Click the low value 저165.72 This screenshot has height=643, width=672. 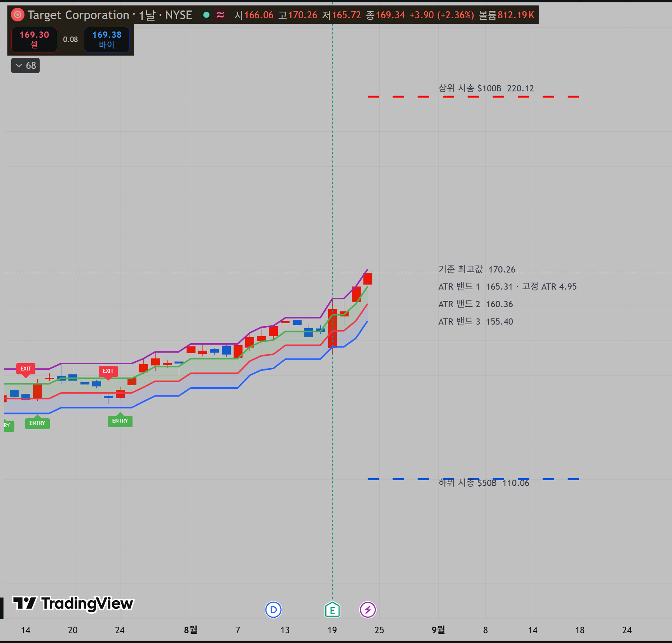[342, 15]
